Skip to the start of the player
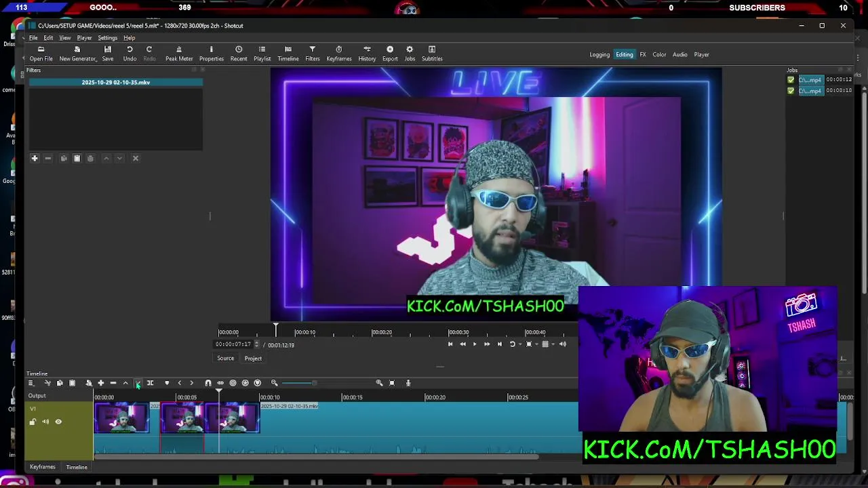The height and width of the screenshot is (488, 868). [x=450, y=344]
